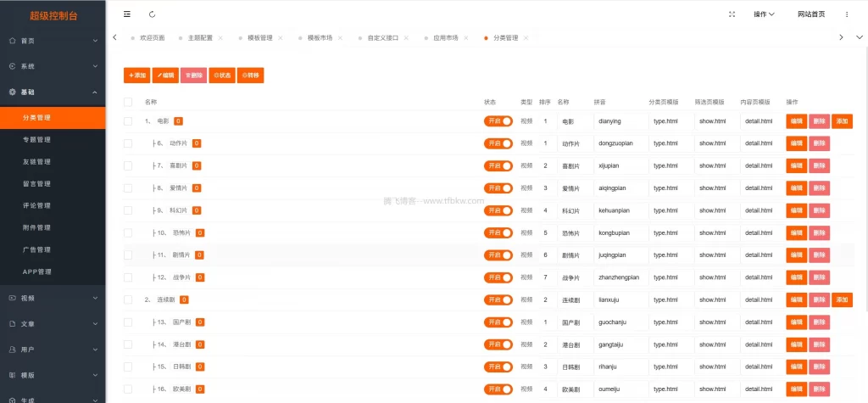Check the checkbox for 电影 row
Screen dimensions: 868x403
(x=128, y=121)
